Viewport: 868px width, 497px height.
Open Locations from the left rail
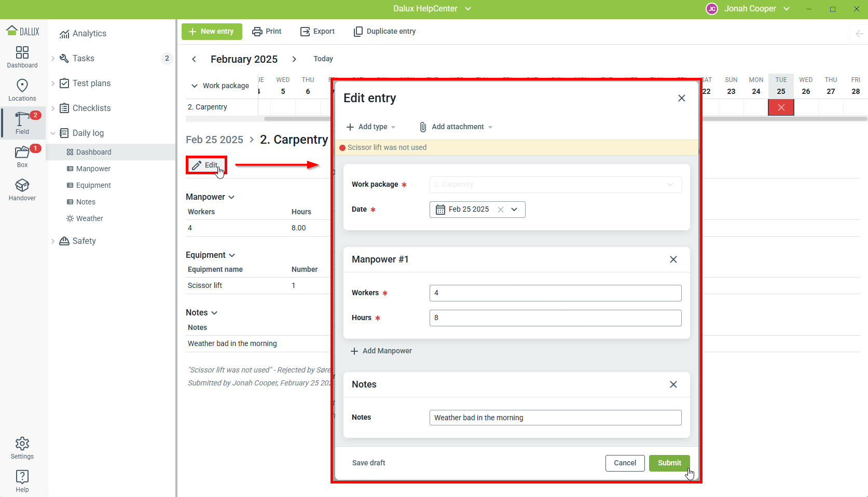[x=22, y=90]
